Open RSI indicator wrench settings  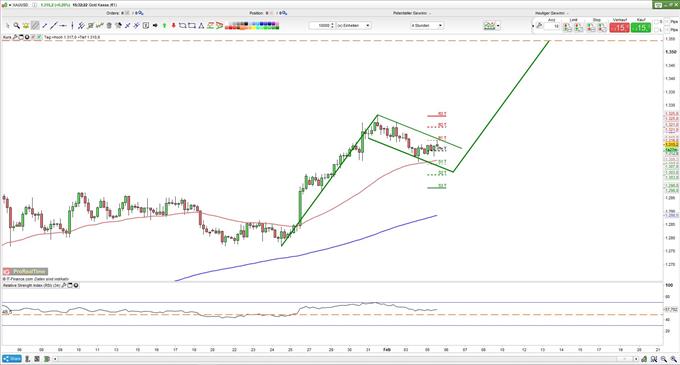coord(64,285)
